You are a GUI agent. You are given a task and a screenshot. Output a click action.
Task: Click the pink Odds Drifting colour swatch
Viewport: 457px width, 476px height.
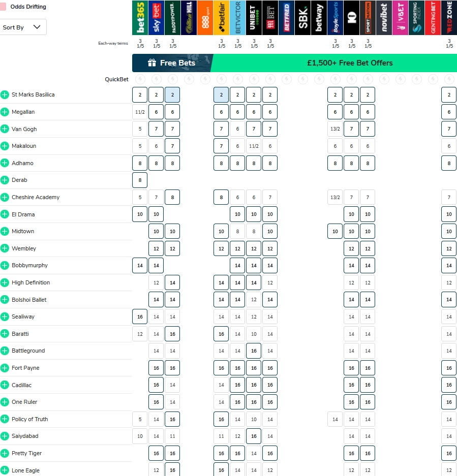click(4, 7)
